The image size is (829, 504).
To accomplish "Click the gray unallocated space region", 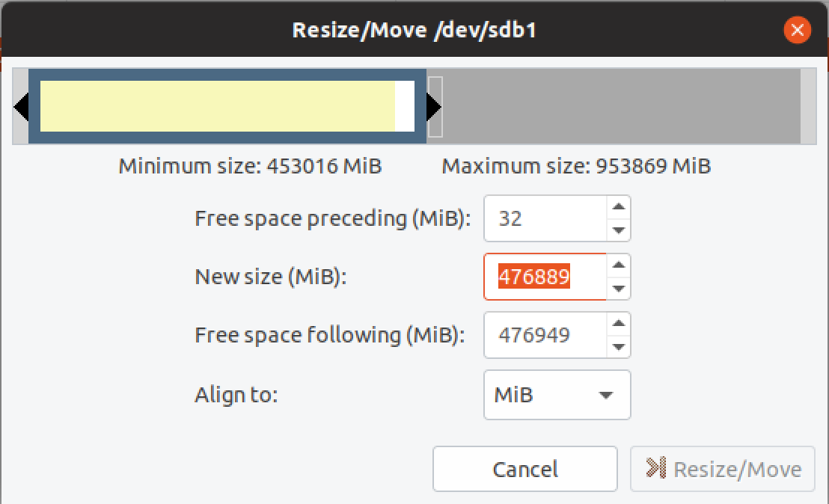I will point(621,107).
